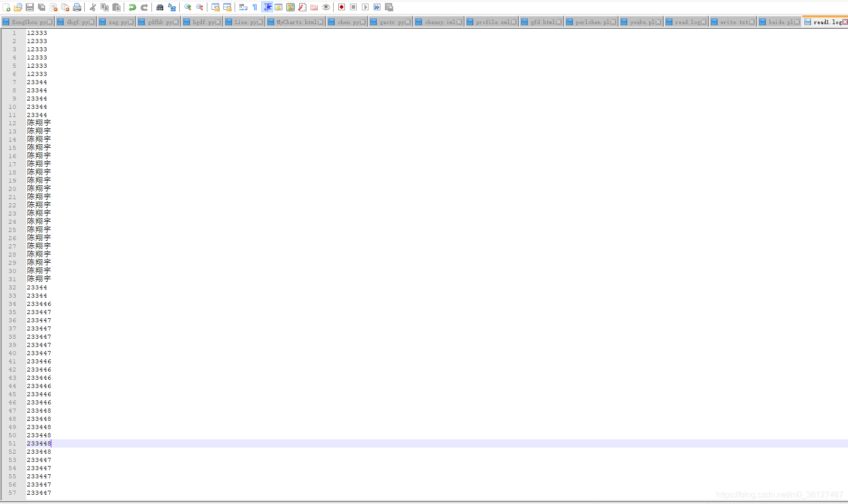Close the KongShou.py tab

pyautogui.click(x=49, y=22)
